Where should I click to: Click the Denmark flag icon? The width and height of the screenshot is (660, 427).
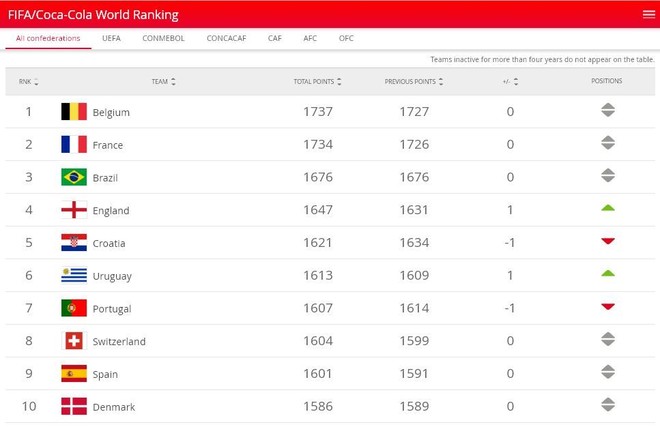tap(74, 406)
